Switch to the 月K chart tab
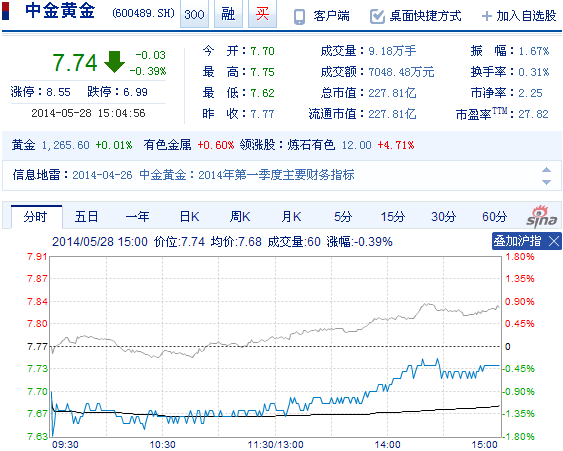Screen dimensions: 563x451 click(x=291, y=217)
